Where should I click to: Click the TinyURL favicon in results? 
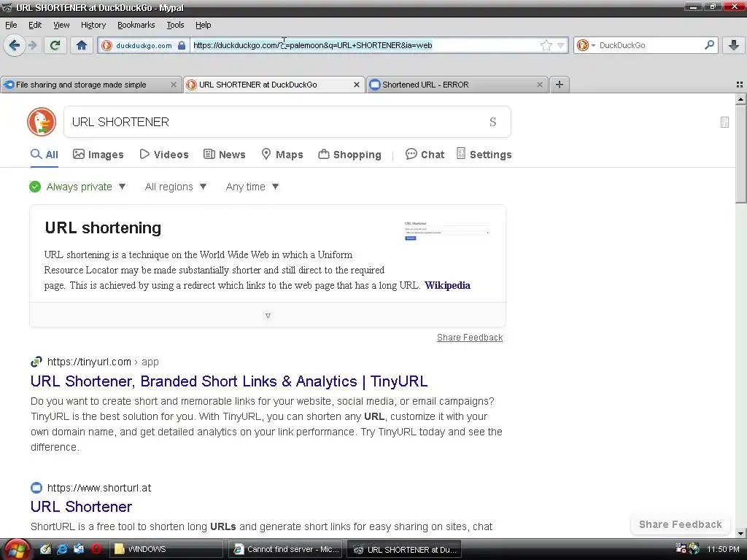click(36, 362)
